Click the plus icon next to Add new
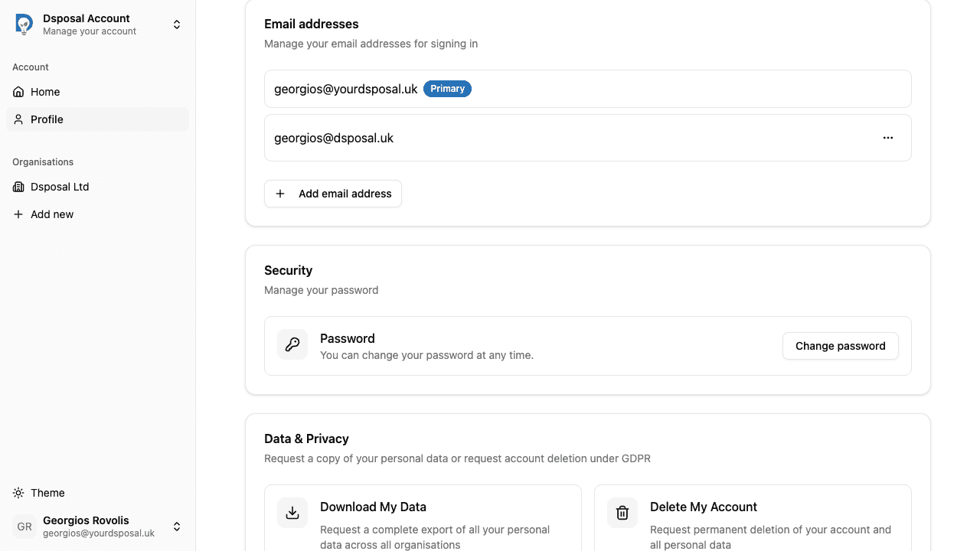The height and width of the screenshot is (551, 980). (x=18, y=214)
